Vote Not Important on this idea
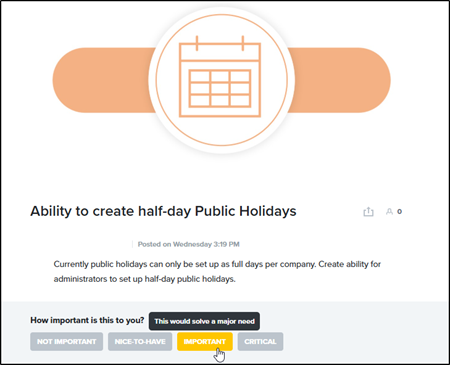Viewport: 450px width, 365px height. [x=66, y=341]
